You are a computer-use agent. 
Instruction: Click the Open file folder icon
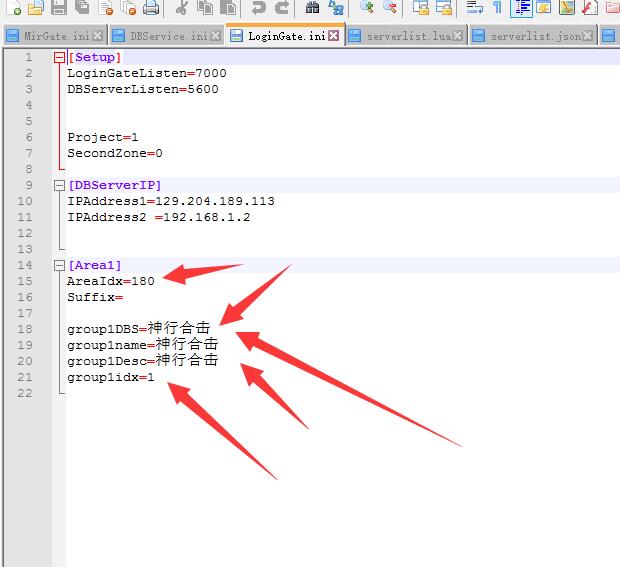pos(35,8)
